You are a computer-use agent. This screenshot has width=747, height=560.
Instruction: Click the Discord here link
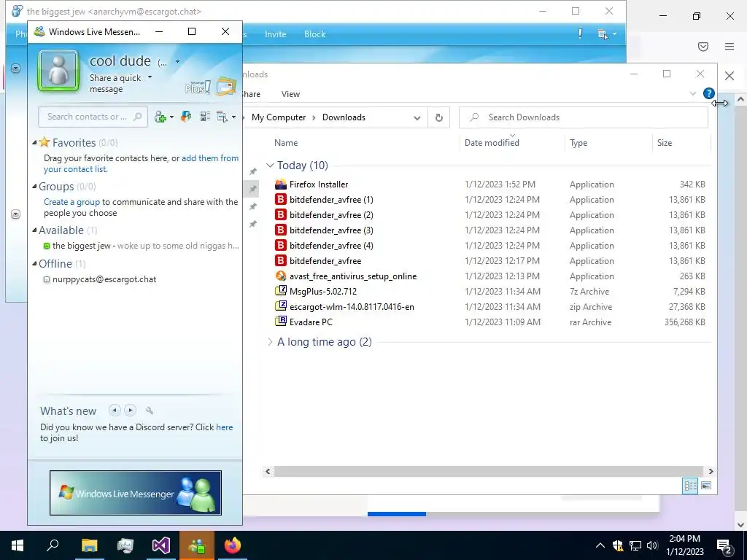coord(225,427)
